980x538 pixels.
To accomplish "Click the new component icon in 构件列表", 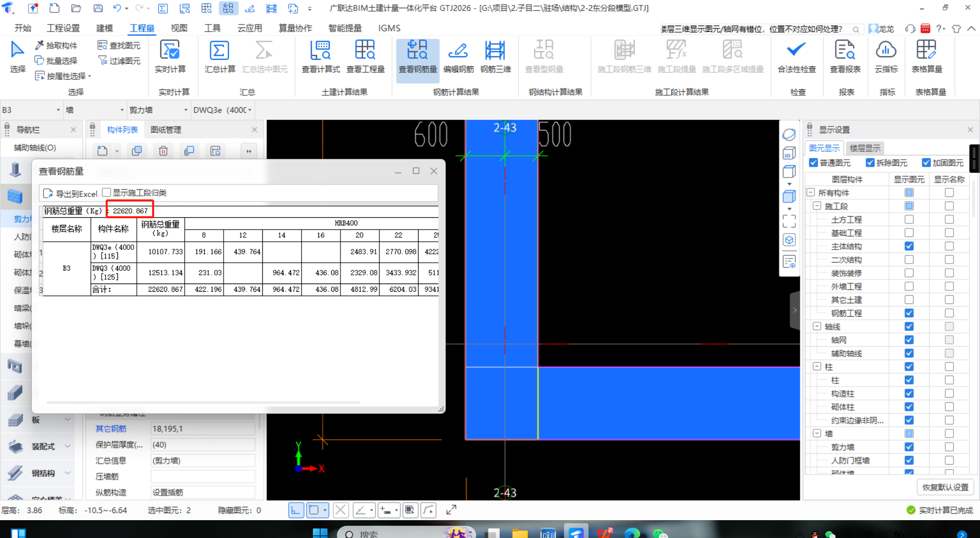I will pyautogui.click(x=103, y=151).
